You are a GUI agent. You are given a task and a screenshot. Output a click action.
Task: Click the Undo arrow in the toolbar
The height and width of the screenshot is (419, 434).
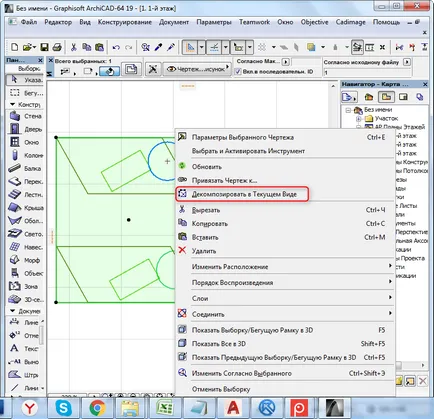pyautogui.click(x=116, y=47)
